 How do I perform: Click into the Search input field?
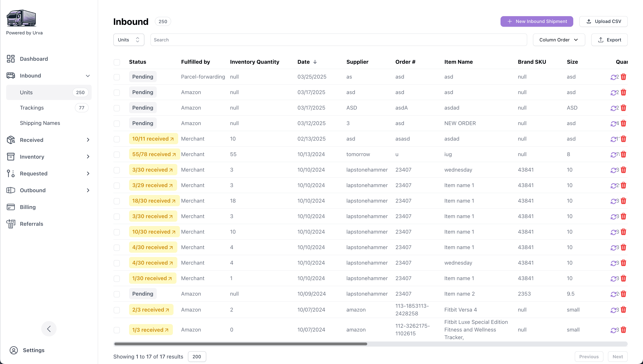click(338, 40)
